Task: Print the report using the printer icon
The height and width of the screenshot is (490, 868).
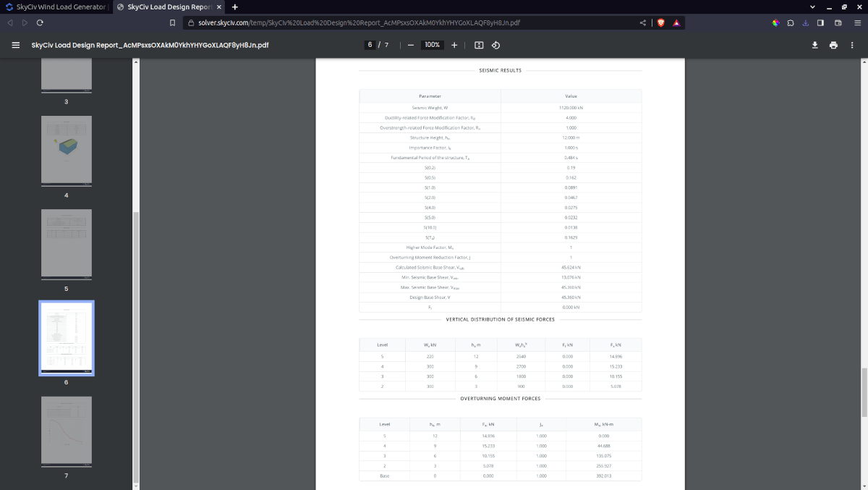Action: (x=833, y=44)
